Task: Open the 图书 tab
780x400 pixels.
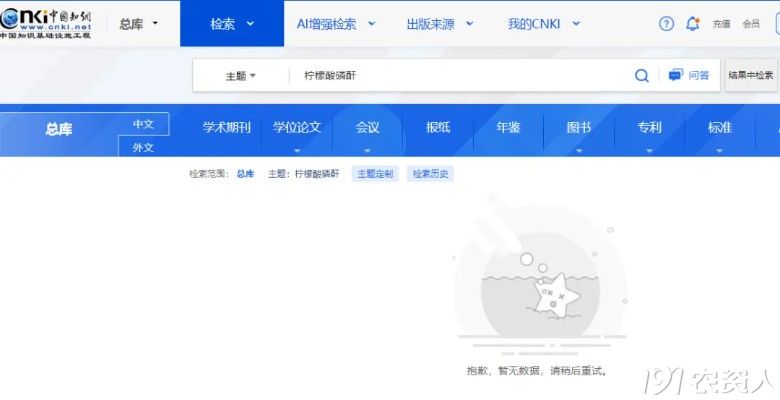Action: pos(579,127)
